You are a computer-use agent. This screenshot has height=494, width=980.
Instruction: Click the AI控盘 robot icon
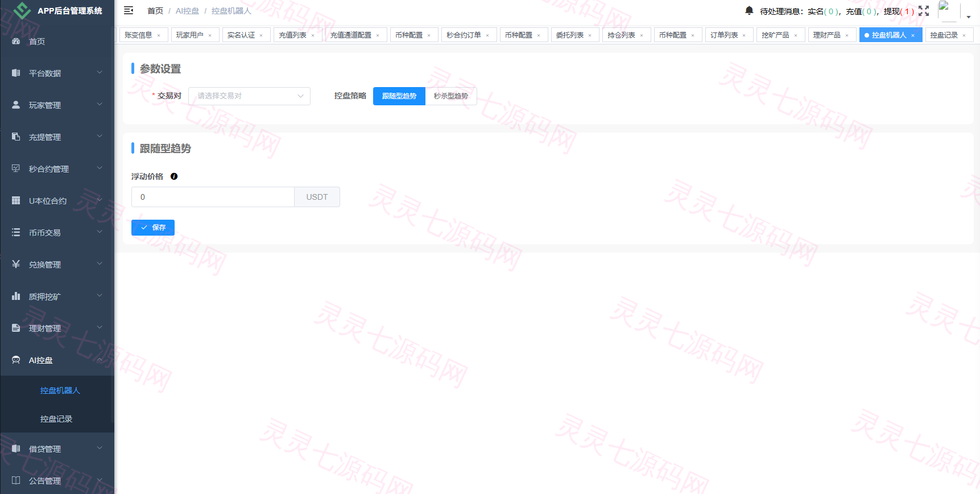tap(16, 360)
